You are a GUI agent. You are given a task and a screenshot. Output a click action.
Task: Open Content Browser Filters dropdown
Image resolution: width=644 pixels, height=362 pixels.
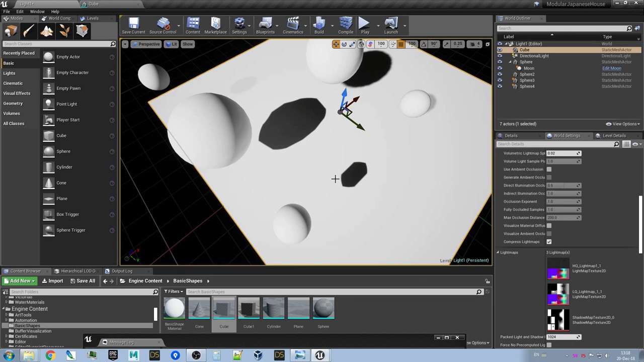coord(174,292)
